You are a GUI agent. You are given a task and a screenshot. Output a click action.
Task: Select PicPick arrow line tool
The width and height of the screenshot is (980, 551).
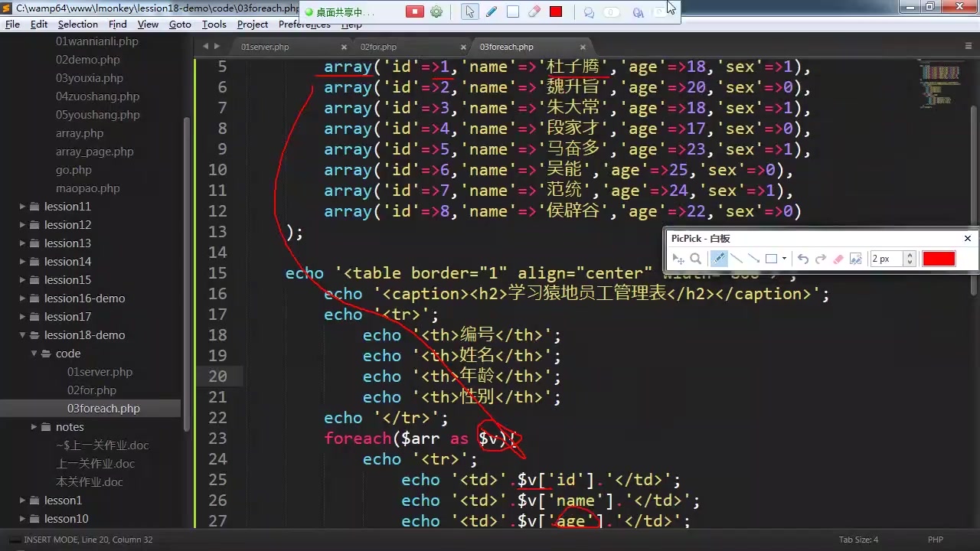point(753,259)
